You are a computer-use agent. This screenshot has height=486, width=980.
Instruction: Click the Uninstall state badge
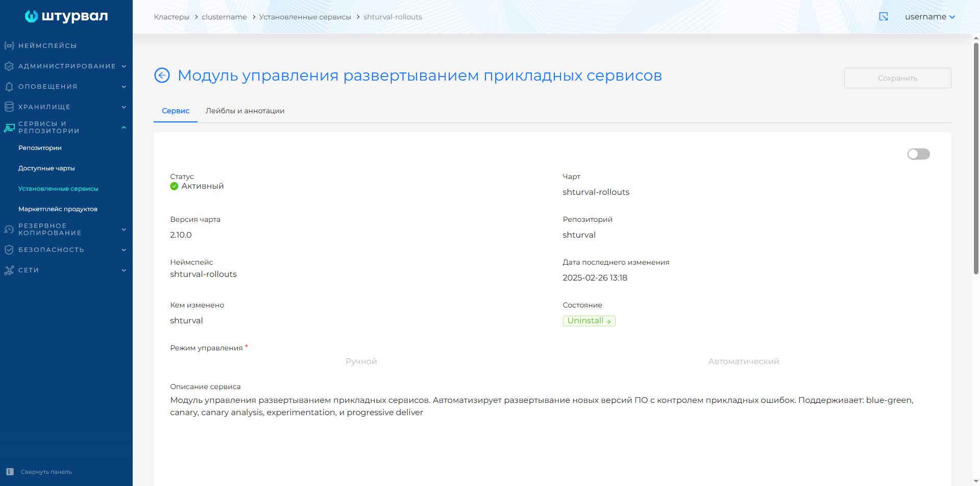point(589,321)
